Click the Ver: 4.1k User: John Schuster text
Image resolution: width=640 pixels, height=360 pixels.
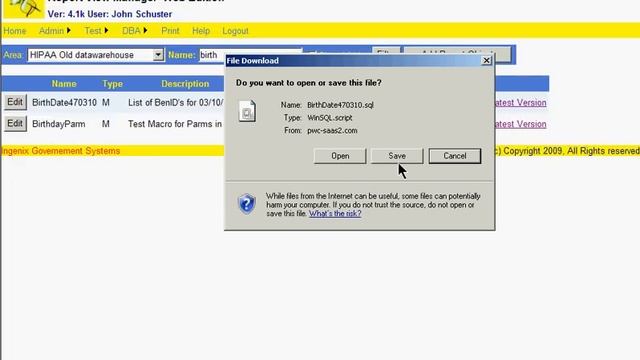(110, 14)
